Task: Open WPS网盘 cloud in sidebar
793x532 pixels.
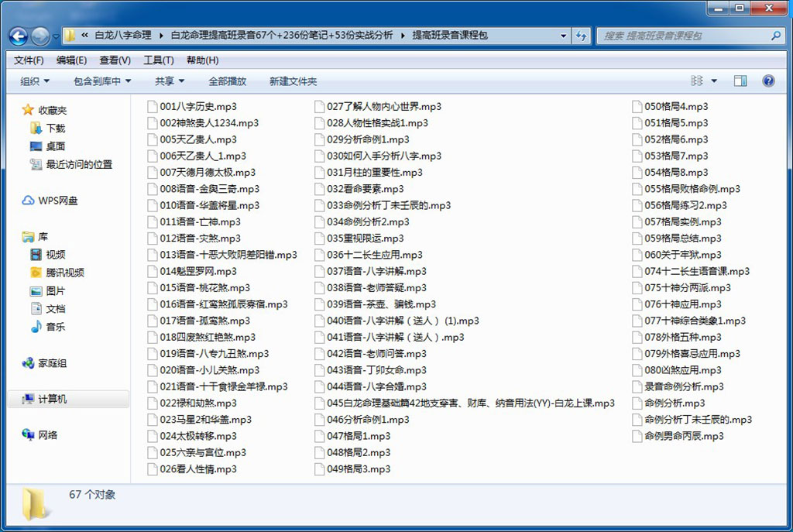Action: coord(50,201)
